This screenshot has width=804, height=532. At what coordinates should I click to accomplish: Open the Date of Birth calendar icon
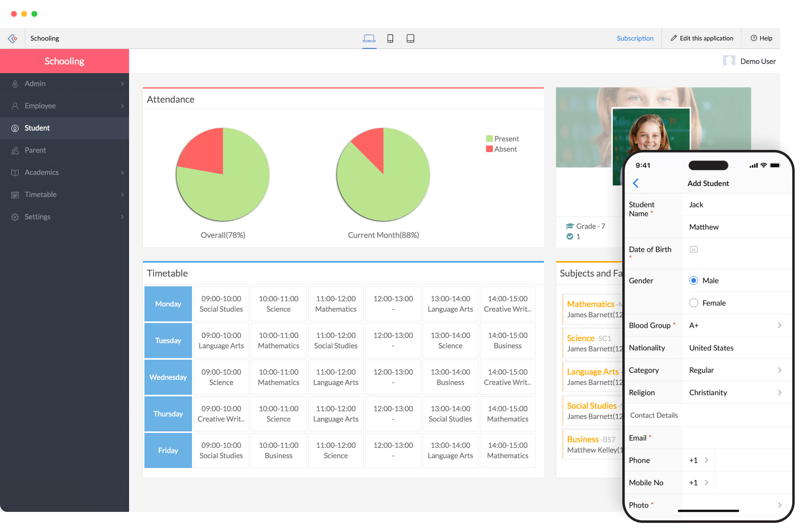point(693,249)
